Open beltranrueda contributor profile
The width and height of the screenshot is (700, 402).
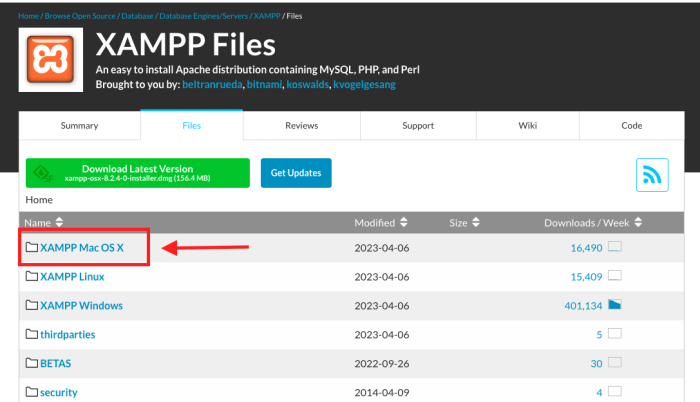pos(212,84)
